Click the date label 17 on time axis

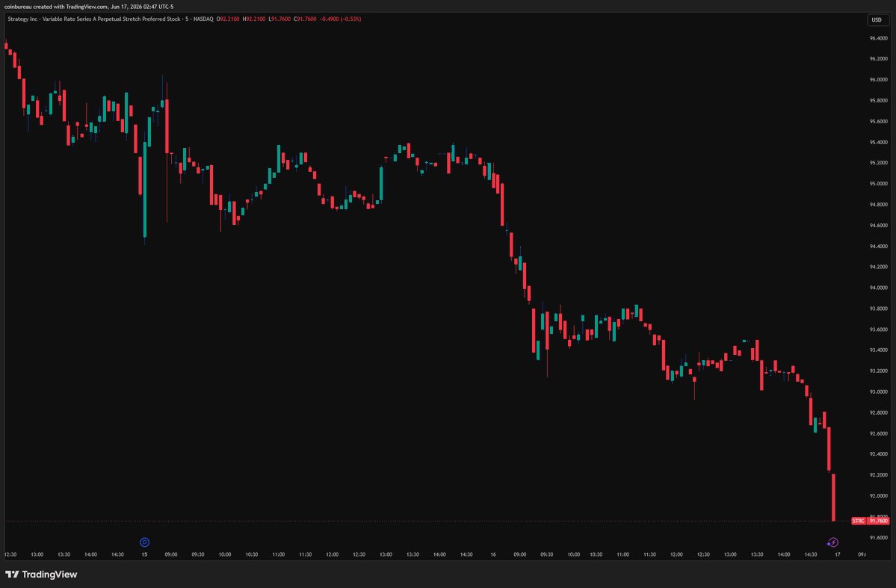[837, 554]
